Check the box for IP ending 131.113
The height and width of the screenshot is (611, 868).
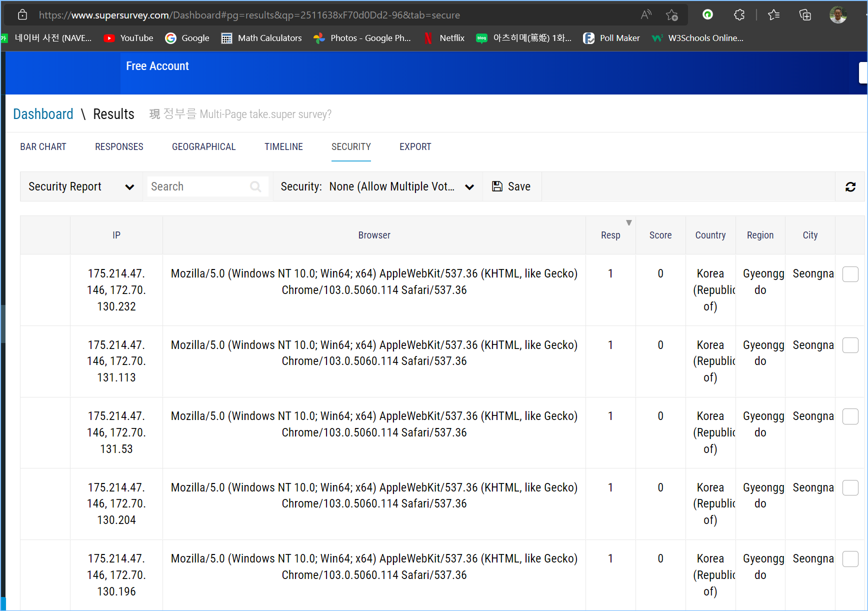pyautogui.click(x=850, y=345)
